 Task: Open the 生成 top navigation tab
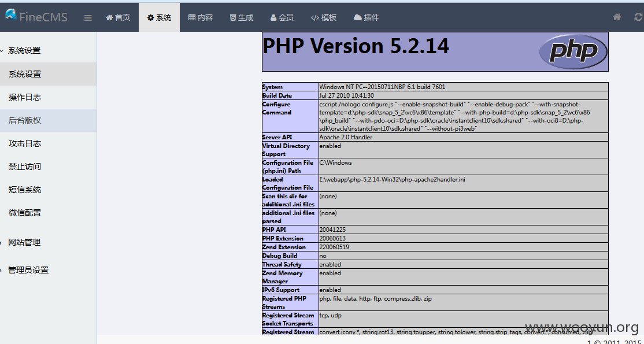(242, 17)
